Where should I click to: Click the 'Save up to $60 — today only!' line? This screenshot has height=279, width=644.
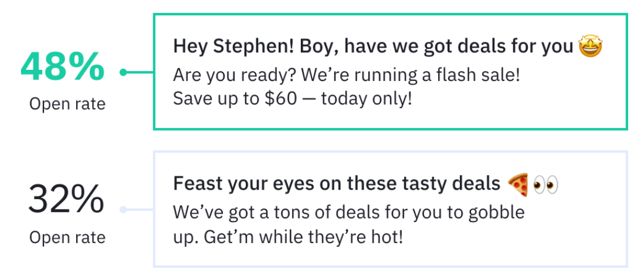pyautogui.click(x=293, y=99)
